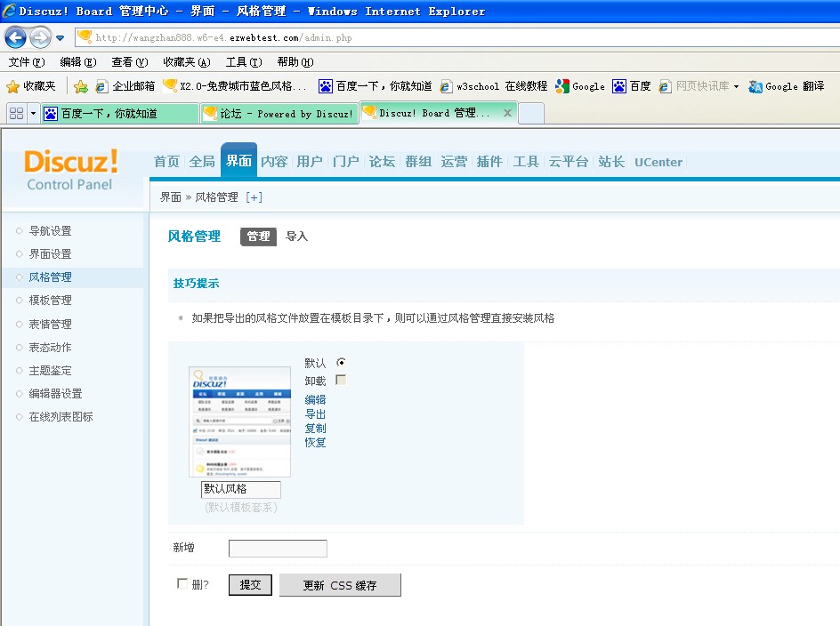Open the X2.0-免费城市蓝色风格 bookmark

click(235, 86)
